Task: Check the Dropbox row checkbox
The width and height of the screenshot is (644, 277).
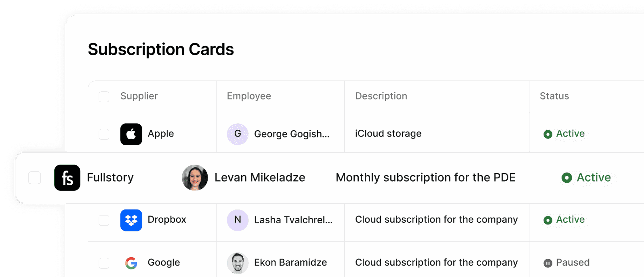Action: tap(104, 220)
